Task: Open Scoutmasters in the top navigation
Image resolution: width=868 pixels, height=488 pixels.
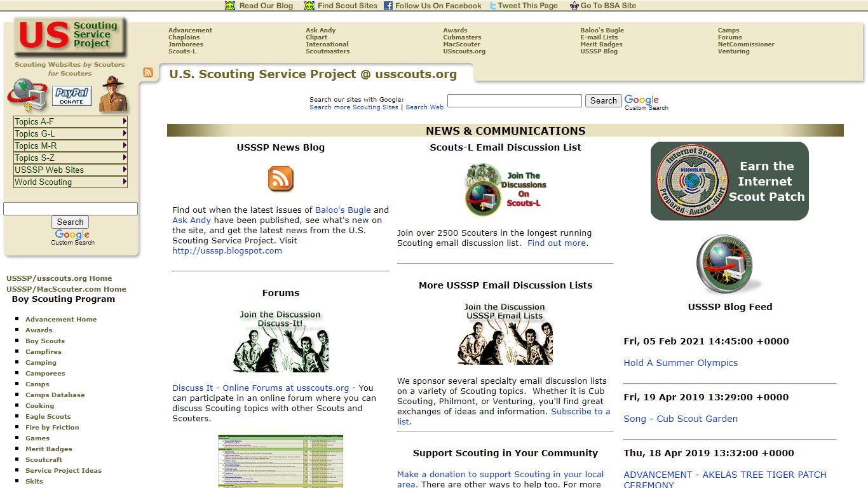Action: (327, 51)
